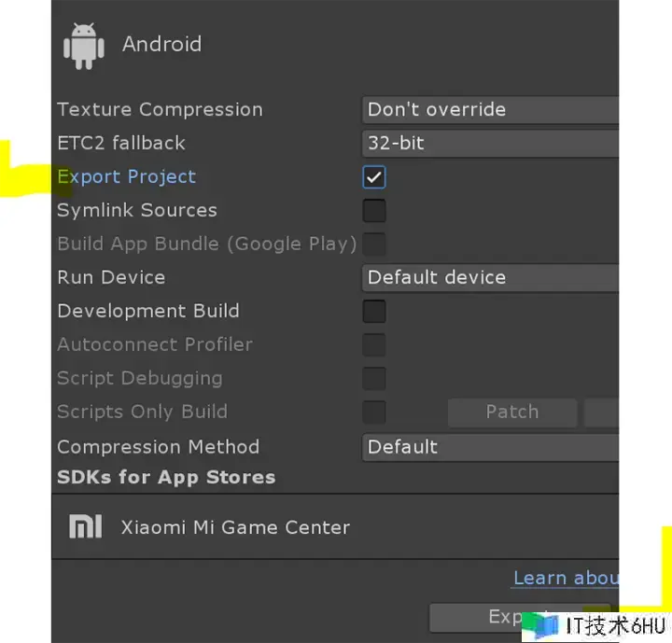672x643 pixels.
Task: Toggle the Script Debugging checkbox
Action: coord(373,379)
